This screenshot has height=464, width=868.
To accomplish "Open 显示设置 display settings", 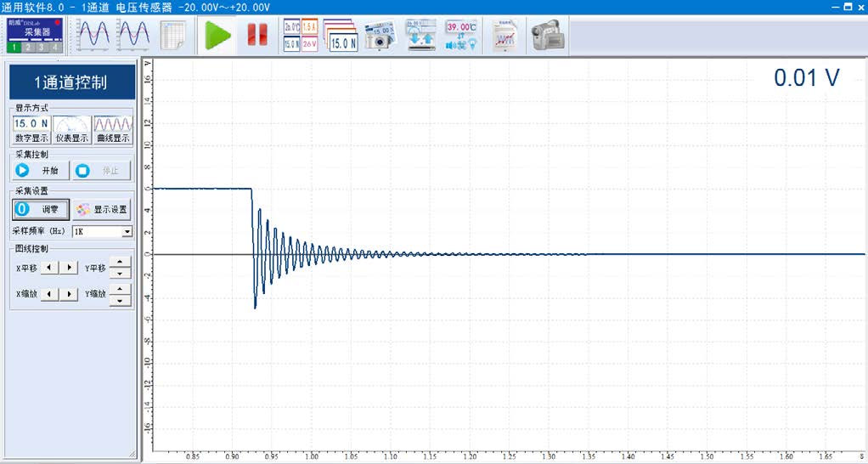I will click(101, 209).
